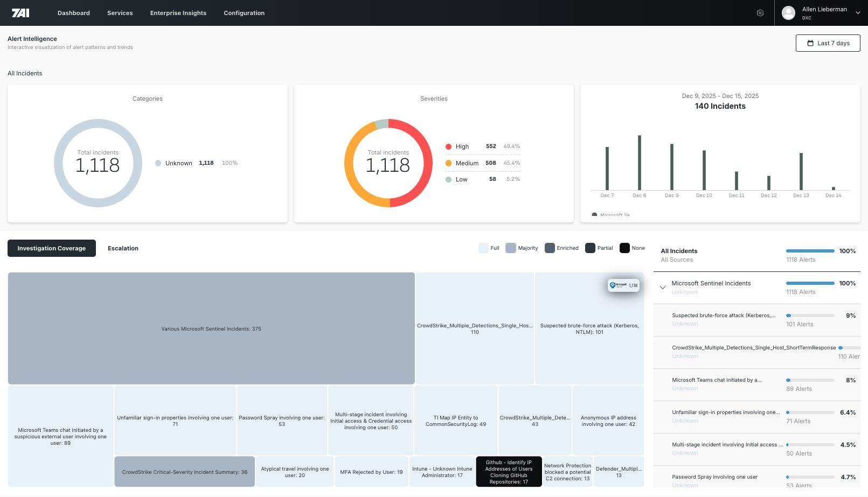Click the Microsoft Sentinel 1,118 badge
The height and width of the screenshot is (497, 868).
click(x=623, y=285)
